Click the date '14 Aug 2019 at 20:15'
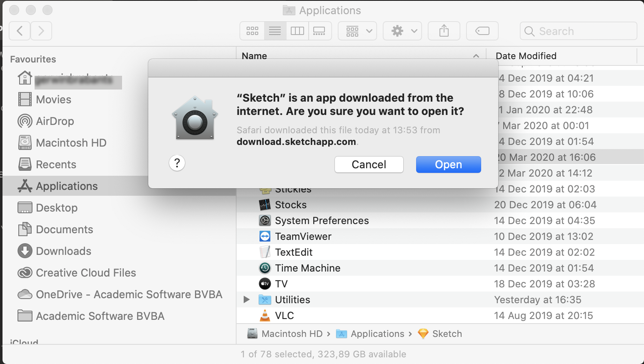 tap(544, 316)
